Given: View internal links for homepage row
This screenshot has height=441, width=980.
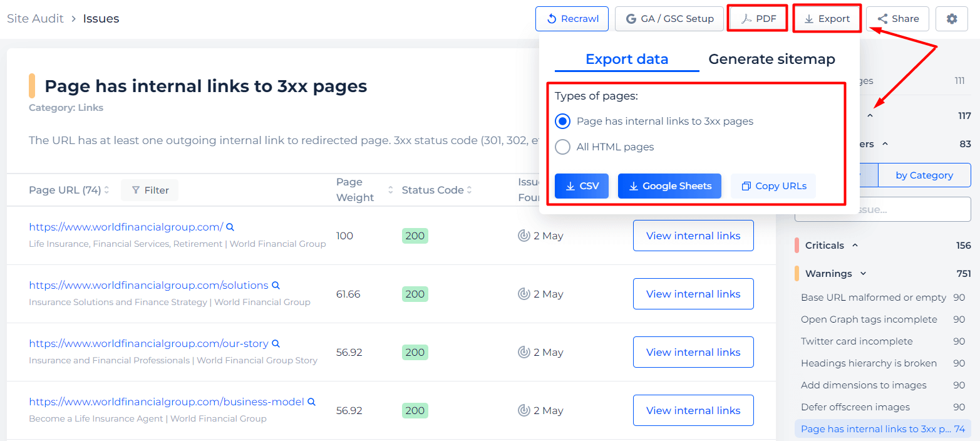Looking at the screenshot, I should [693, 236].
